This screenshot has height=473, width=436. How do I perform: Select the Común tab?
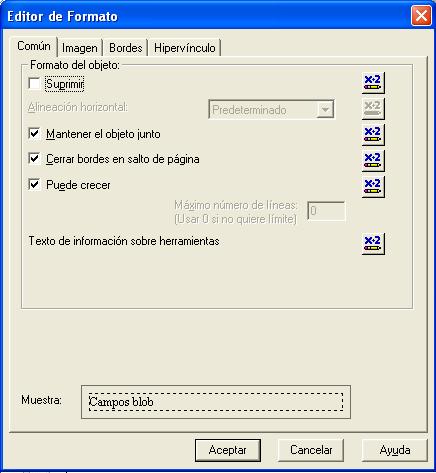(x=34, y=46)
